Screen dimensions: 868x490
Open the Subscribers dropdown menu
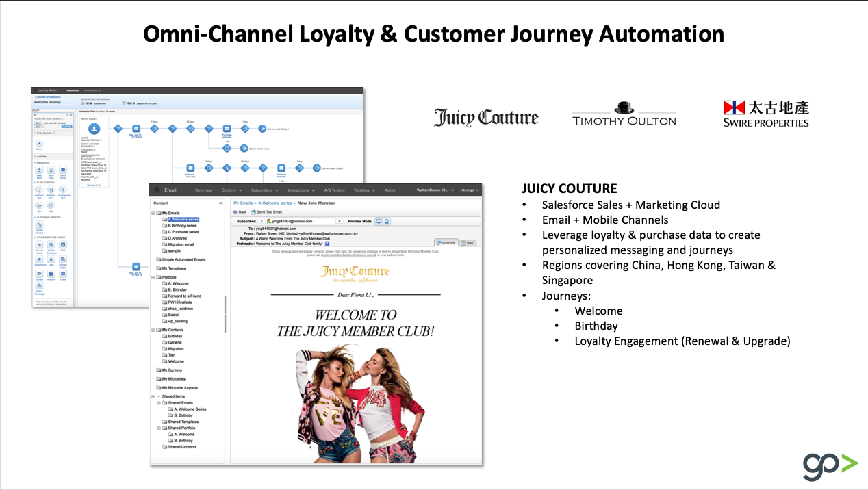pyautogui.click(x=264, y=190)
